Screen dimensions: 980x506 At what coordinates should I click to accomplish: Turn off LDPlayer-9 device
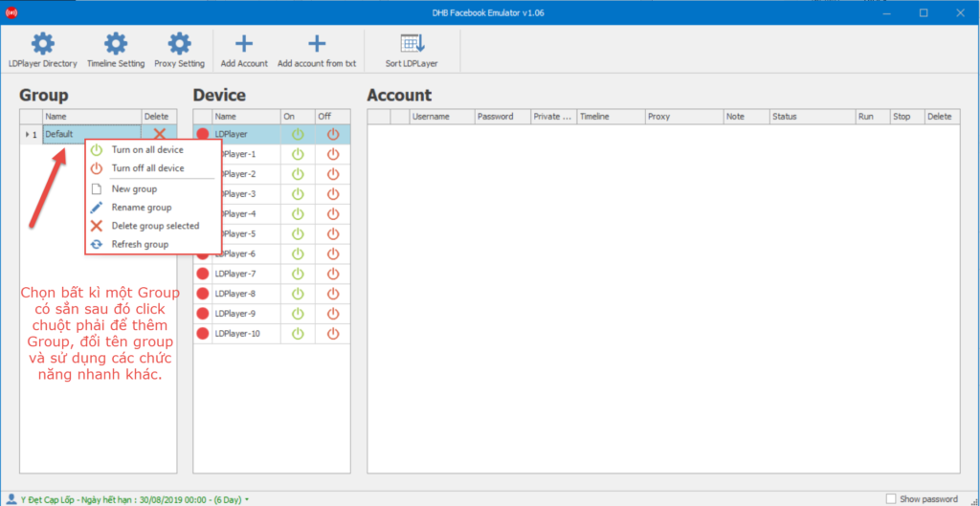click(333, 314)
